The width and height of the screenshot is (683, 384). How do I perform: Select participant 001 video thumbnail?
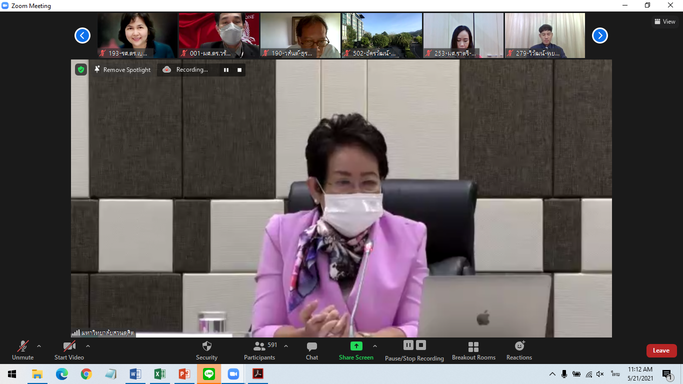(219, 35)
